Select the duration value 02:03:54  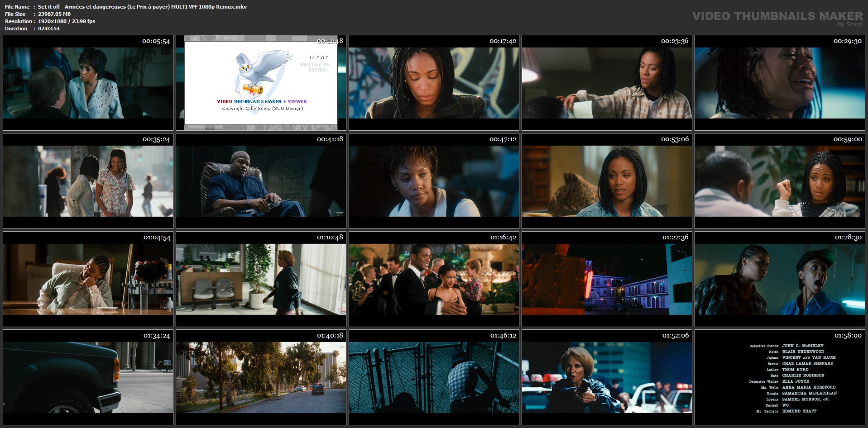[x=49, y=29]
